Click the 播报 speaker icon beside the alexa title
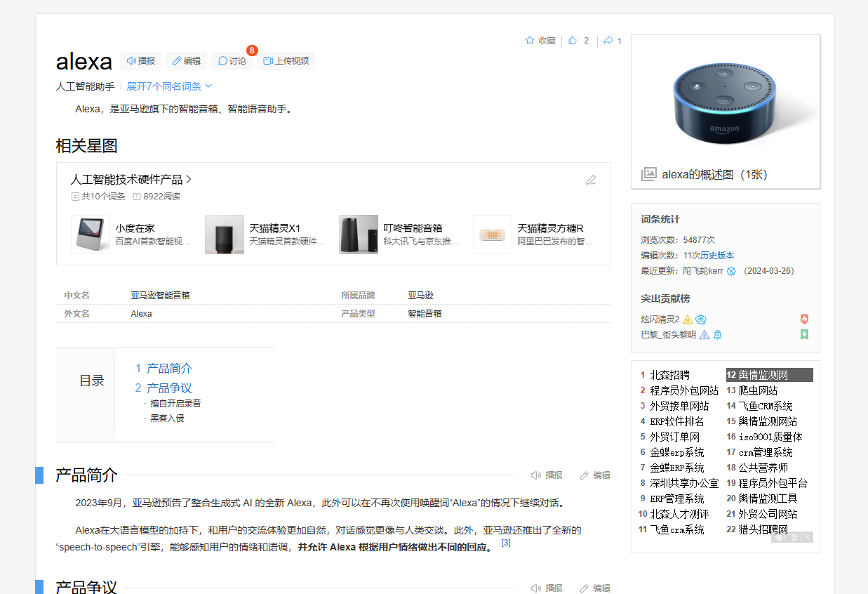Image resolution: width=868 pixels, height=594 pixels. 131,60
